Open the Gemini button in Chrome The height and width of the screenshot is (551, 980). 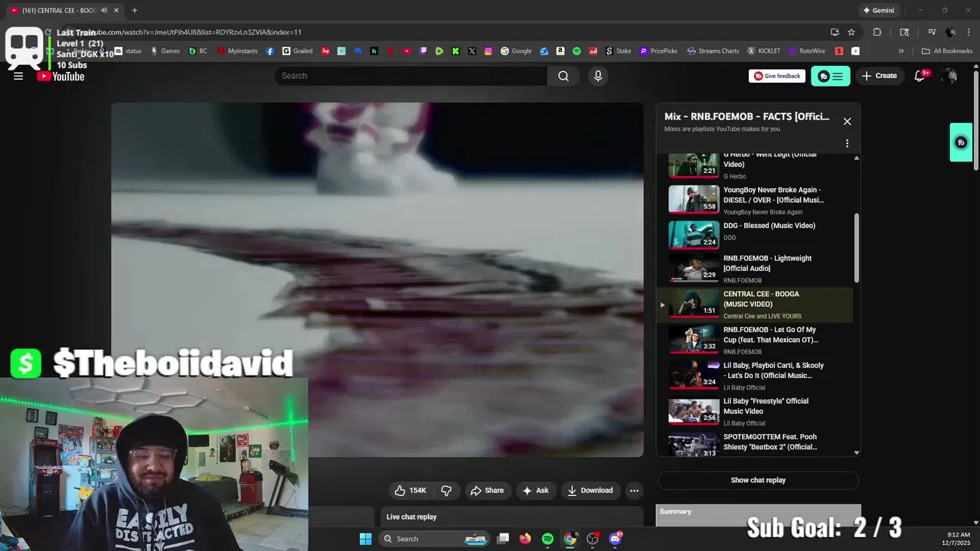878,11
